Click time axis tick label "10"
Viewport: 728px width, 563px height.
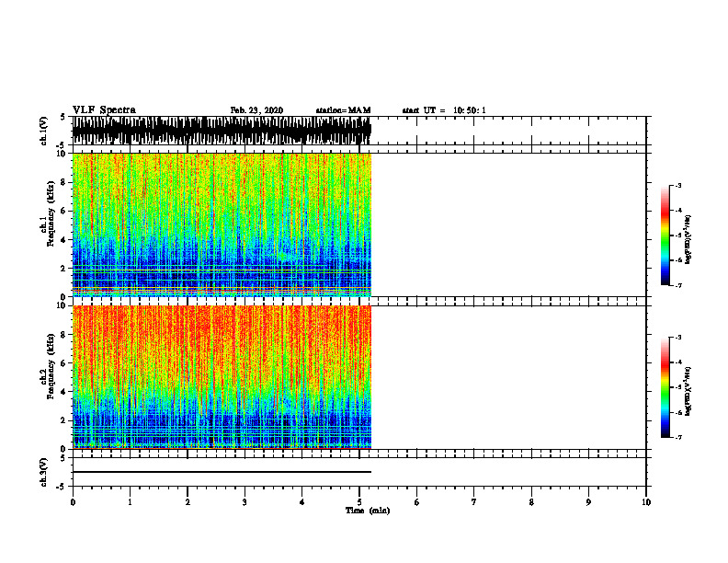[x=646, y=502]
